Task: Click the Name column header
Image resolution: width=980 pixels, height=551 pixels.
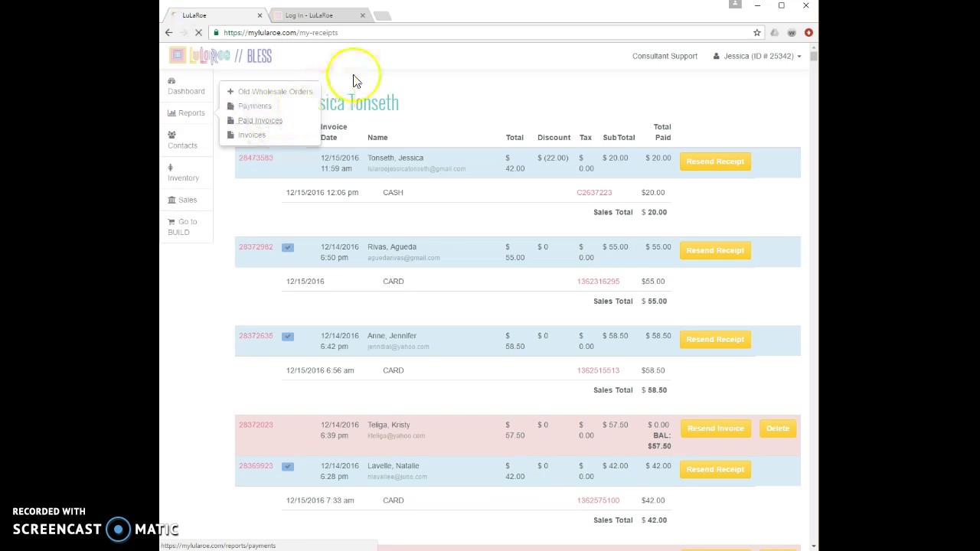Action: click(x=377, y=138)
